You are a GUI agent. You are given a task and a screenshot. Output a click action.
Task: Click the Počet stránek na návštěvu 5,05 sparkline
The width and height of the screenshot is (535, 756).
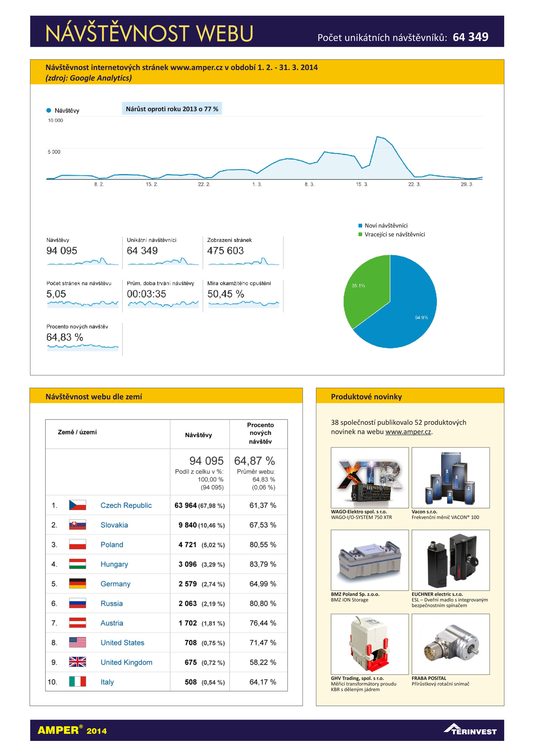click(x=83, y=304)
